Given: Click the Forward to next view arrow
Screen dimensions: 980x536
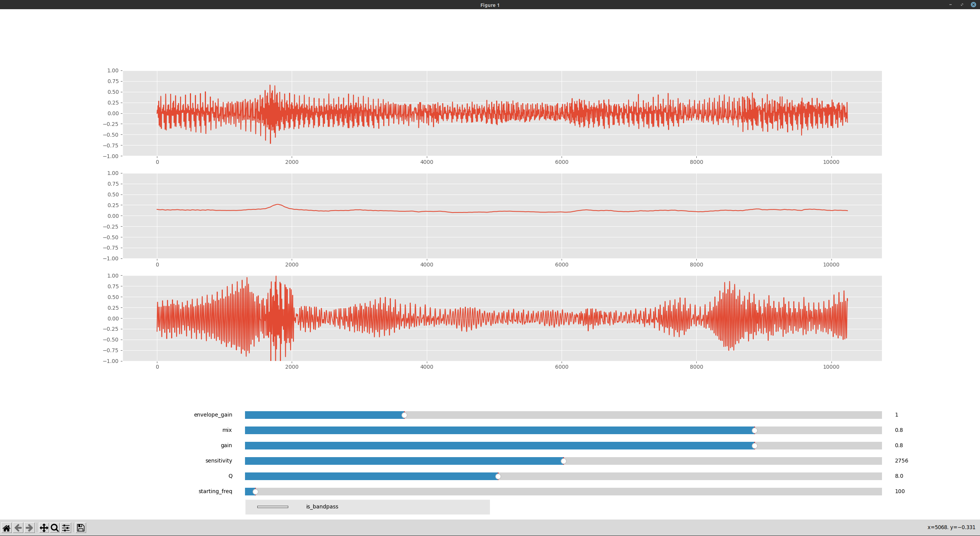Looking at the screenshot, I should click(x=29, y=528).
